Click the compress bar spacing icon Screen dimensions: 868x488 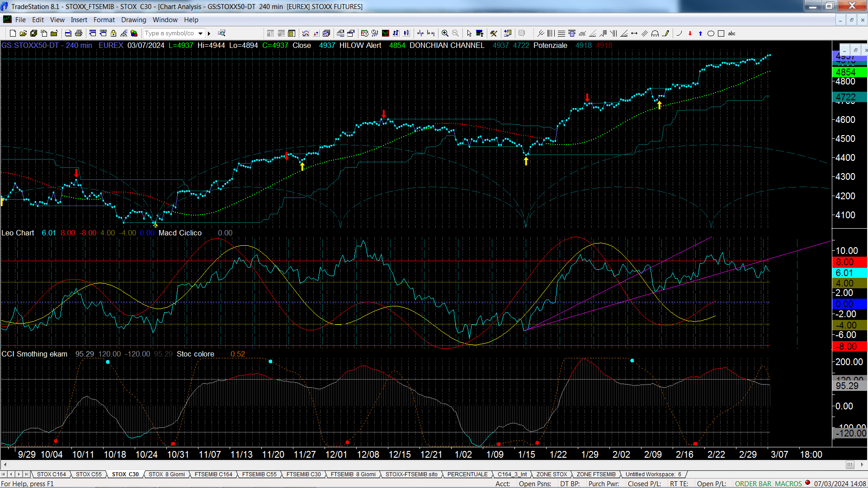[420, 33]
